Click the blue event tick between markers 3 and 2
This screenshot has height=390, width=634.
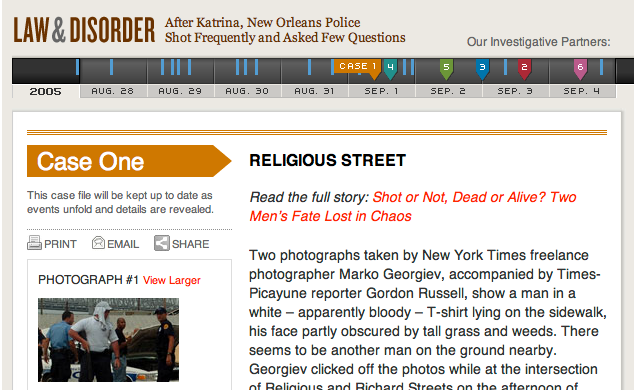(505, 67)
